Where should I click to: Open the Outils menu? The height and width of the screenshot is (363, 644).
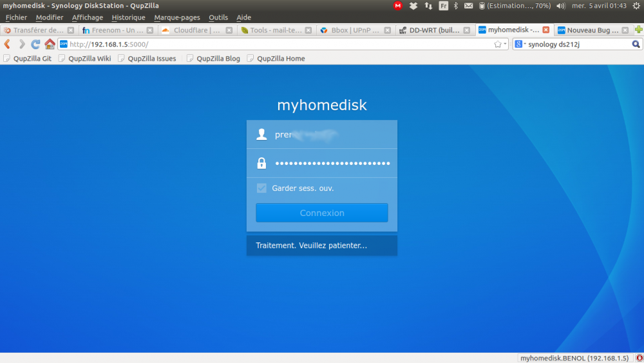coord(218,17)
